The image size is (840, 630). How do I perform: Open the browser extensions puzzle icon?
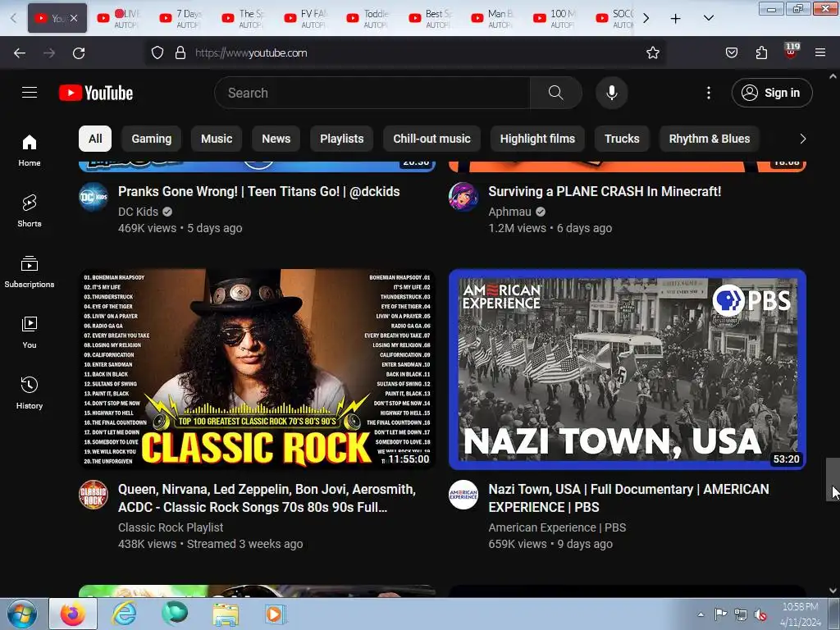click(x=761, y=52)
